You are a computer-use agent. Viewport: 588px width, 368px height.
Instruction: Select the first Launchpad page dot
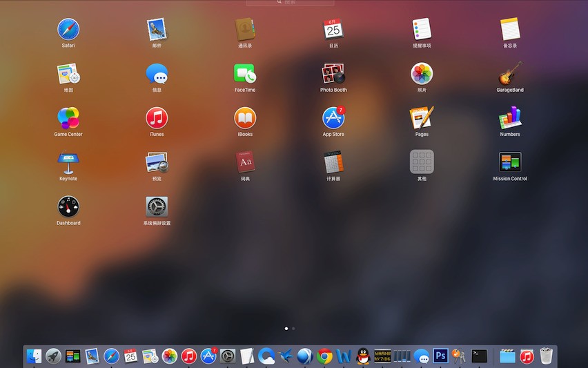(x=286, y=329)
